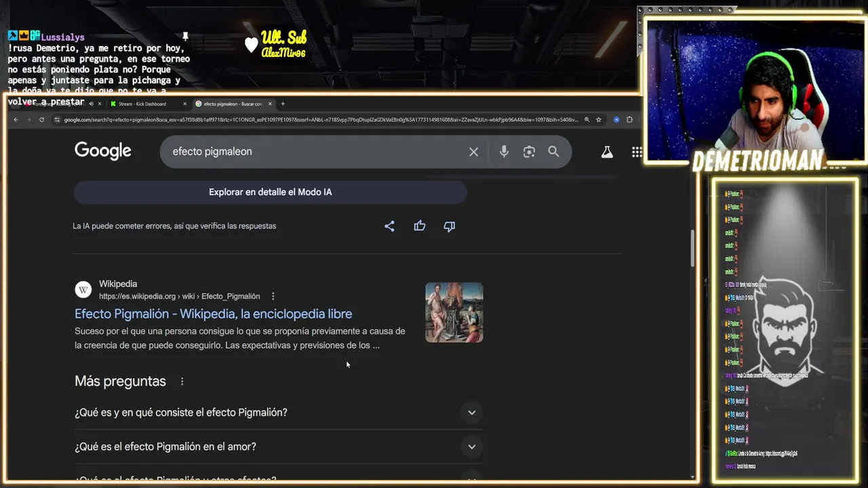Open Efecto Pigmalión - Wikipedia link
This screenshot has width=868, height=488.
tap(213, 314)
